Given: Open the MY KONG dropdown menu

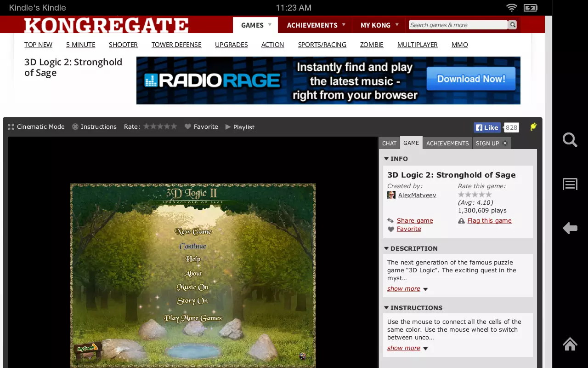Looking at the screenshot, I should click(x=379, y=25).
